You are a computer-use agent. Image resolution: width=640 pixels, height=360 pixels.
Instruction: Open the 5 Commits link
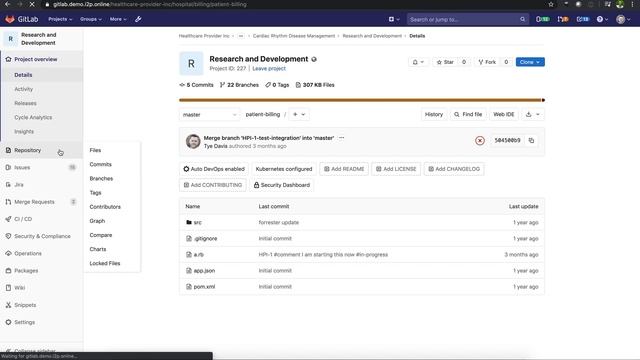[x=196, y=85]
